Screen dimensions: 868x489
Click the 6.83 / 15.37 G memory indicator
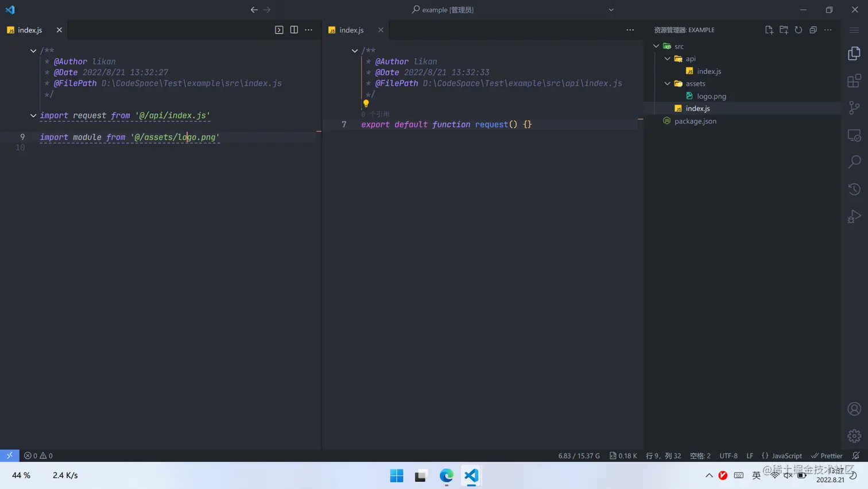(x=579, y=456)
